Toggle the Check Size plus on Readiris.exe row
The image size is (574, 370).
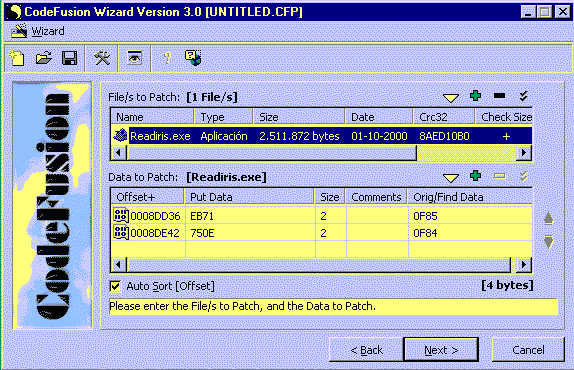pos(506,137)
